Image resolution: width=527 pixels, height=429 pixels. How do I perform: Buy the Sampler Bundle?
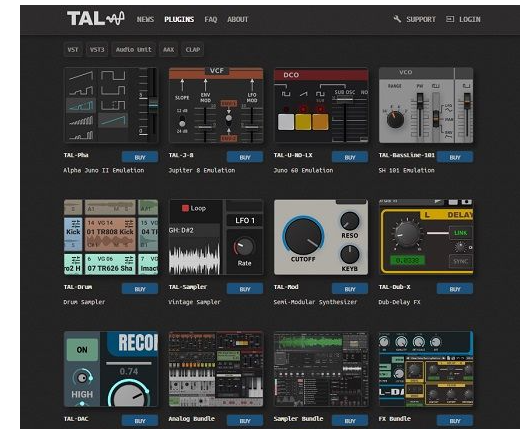click(350, 421)
